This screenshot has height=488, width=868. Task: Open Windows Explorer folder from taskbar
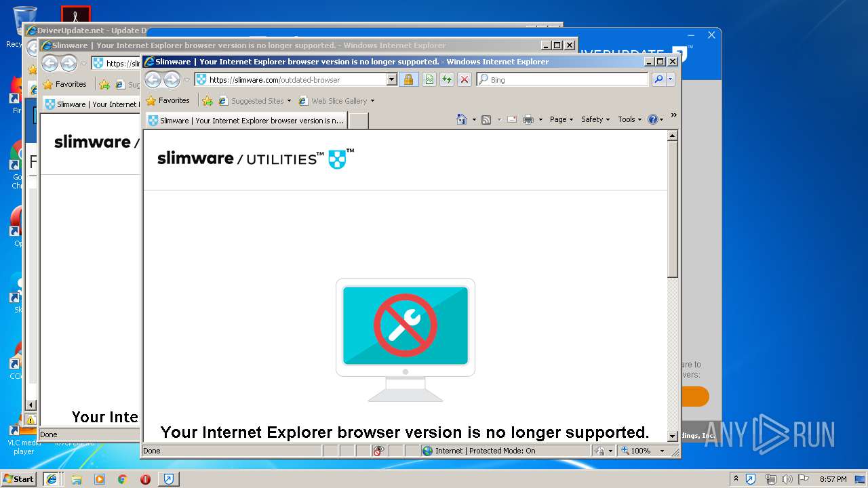tap(77, 479)
